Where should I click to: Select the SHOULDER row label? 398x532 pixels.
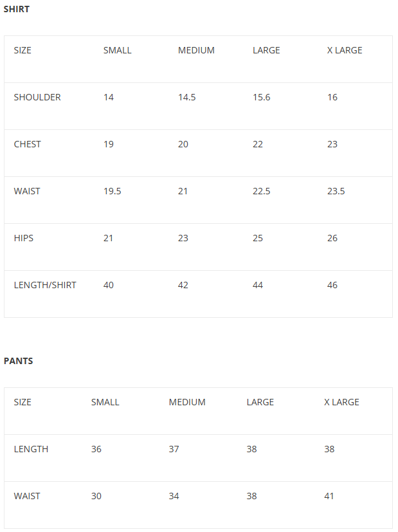pos(37,97)
